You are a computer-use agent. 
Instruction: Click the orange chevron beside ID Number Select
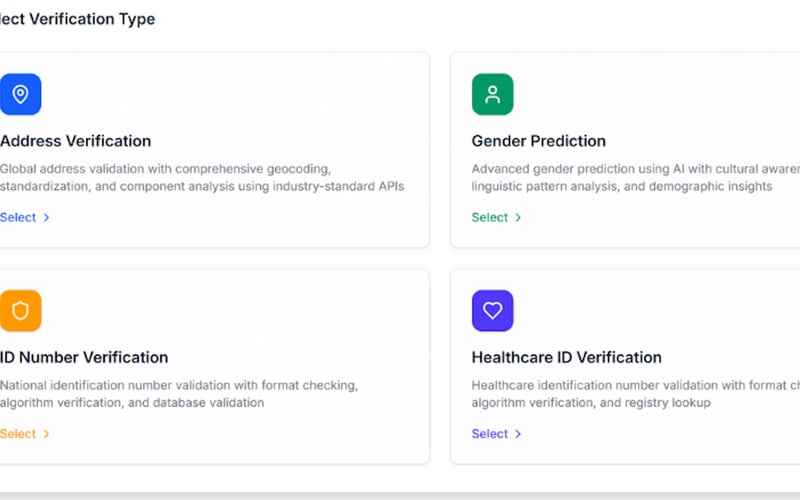point(46,433)
